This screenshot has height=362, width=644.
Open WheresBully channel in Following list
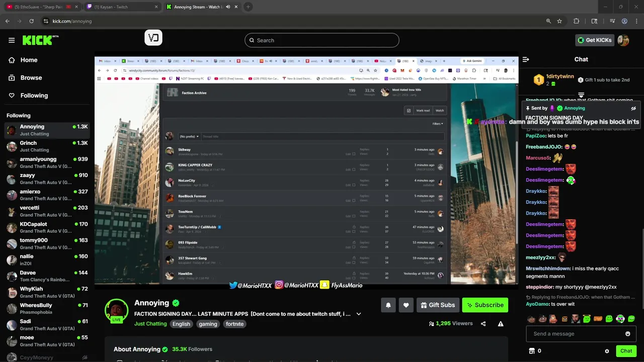[x=47, y=309]
